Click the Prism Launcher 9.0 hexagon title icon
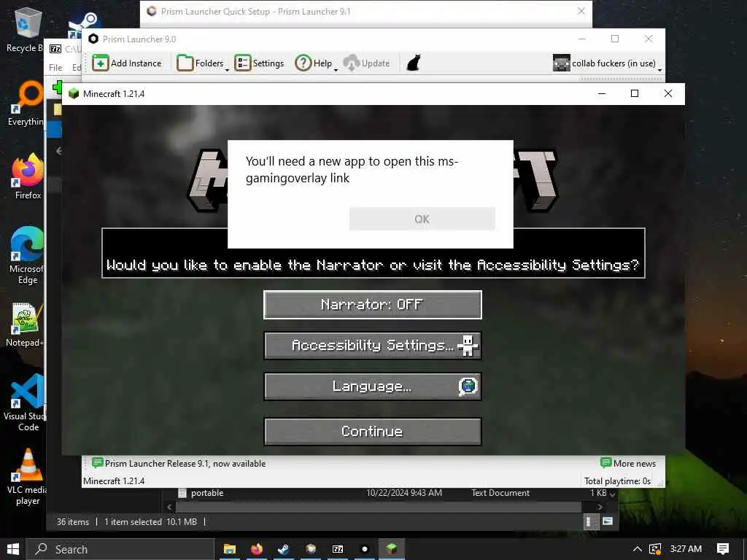 click(x=93, y=39)
